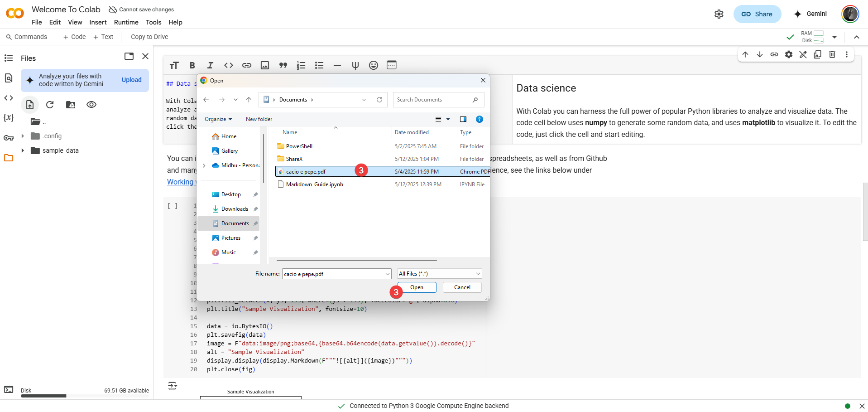
Task: Click the upload to session storage icon
Action: [30, 105]
